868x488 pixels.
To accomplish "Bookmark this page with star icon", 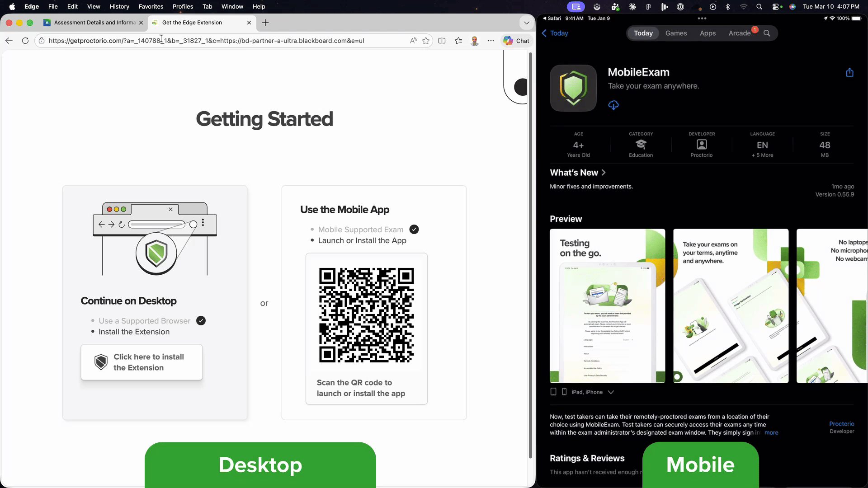I will (426, 41).
